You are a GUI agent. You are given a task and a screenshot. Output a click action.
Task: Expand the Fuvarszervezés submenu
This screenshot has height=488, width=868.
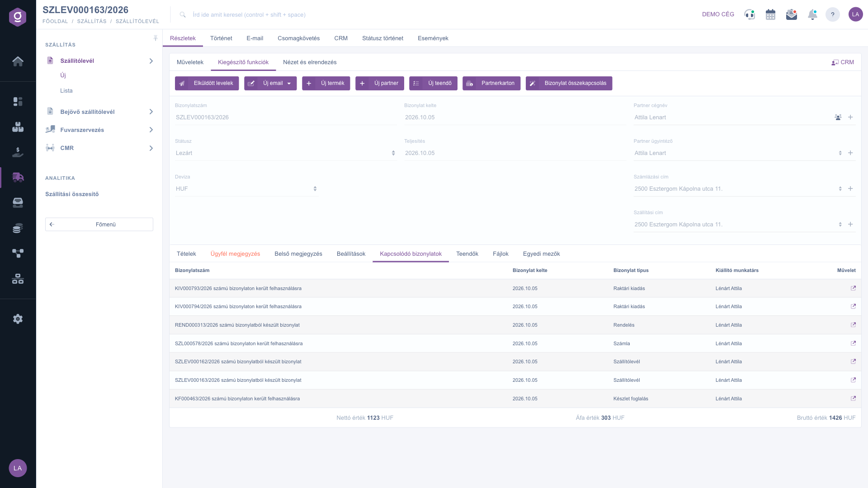coord(151,130)
